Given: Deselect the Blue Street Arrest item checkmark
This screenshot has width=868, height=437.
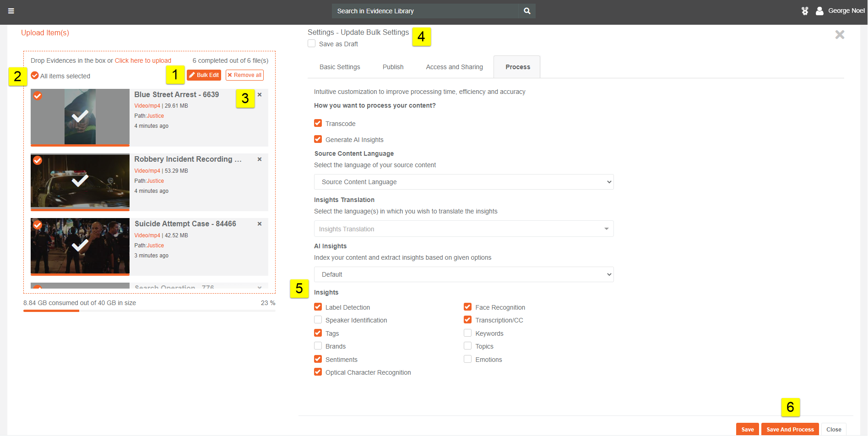Looking at the screenshot, I should click(38, 96).
